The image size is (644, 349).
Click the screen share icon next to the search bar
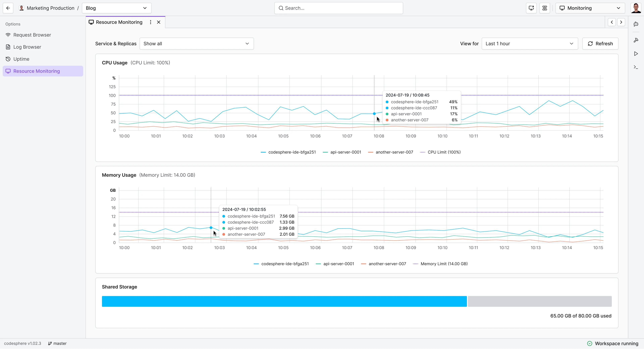click(x=531, y=8)
